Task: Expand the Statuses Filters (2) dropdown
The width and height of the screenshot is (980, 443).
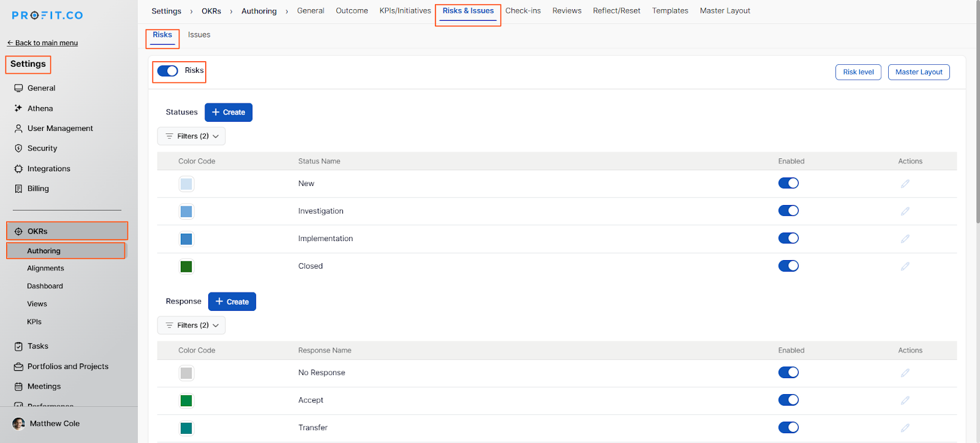Action: 191,136
